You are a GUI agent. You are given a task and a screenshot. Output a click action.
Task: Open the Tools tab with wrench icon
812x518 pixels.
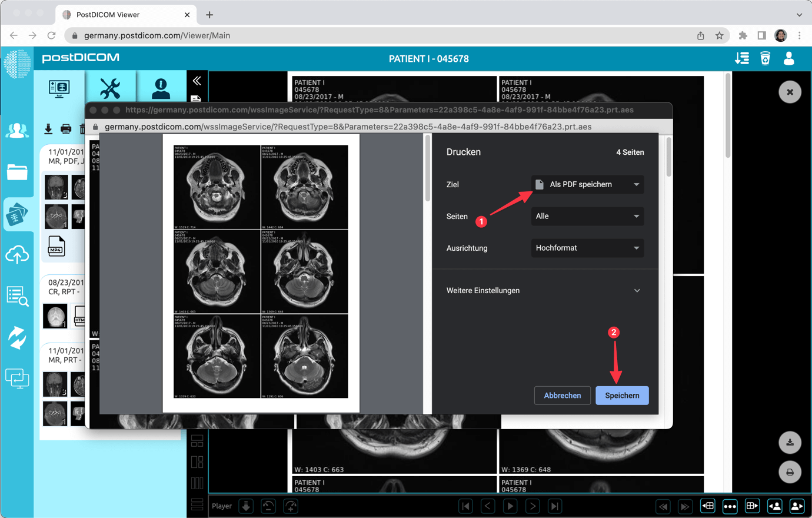(x=110, y=88)
